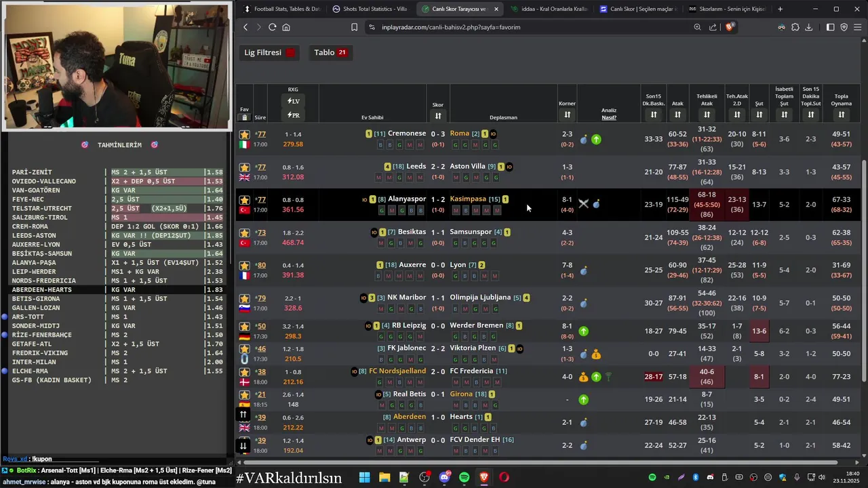This screenshot has height=488, width=868.
Task: Go to the browser home page icon
Action: tap(286, 27)
